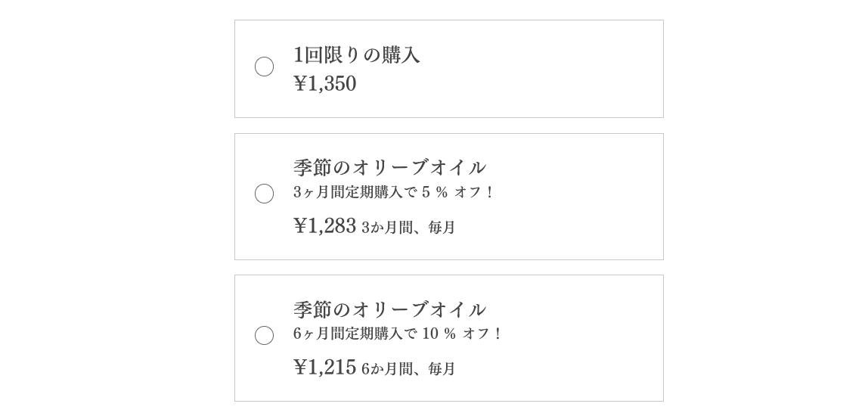Click 季節のオリーブオイル title in 5% off card

point(389,167)
